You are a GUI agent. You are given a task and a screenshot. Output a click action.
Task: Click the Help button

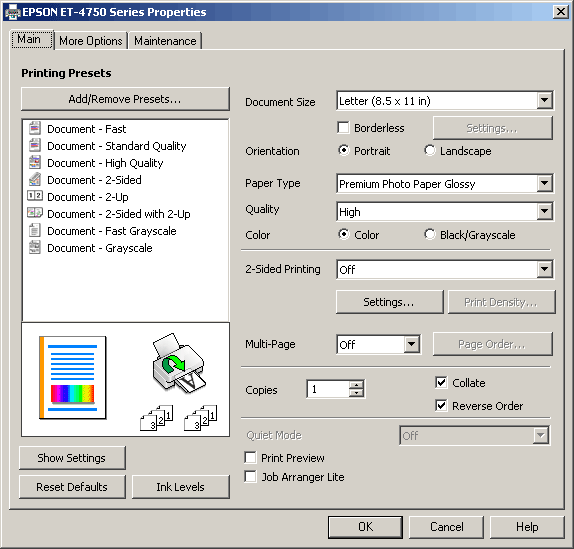[x=527, y=527]
